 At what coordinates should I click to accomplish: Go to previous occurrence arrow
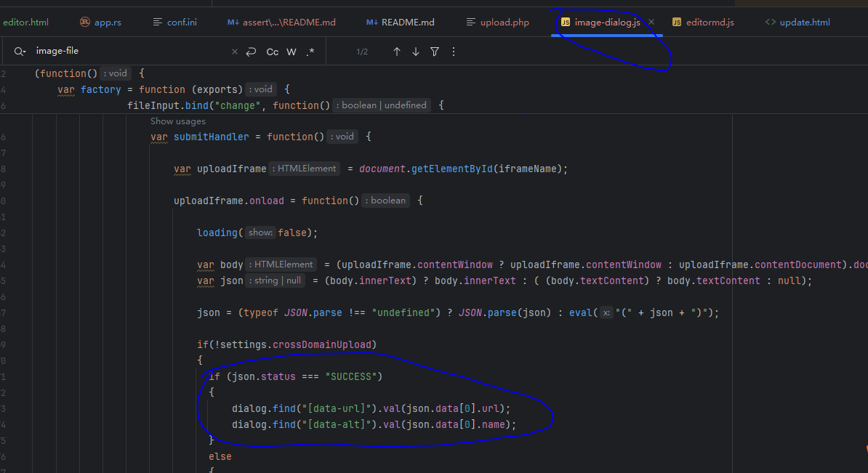pyautogui.click(x=397, y=52)
